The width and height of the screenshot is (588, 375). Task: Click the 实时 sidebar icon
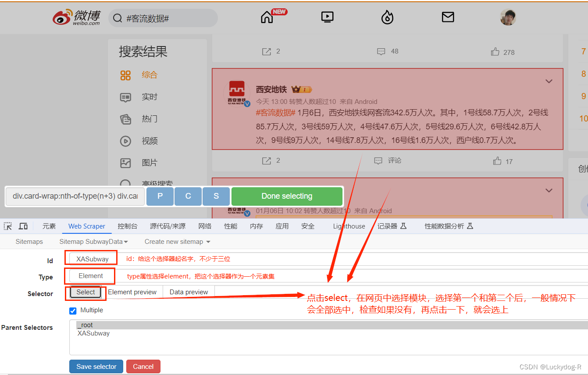[x=125, y=97]
